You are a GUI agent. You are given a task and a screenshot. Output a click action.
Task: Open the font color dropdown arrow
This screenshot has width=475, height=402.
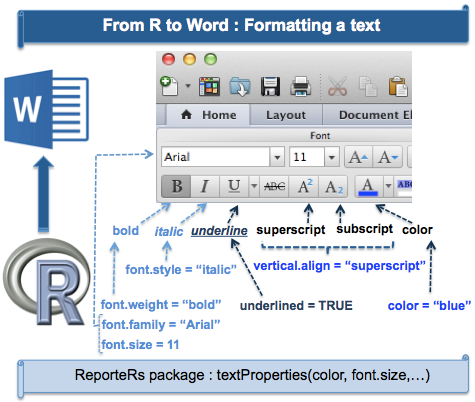click(x=388, y=186)
